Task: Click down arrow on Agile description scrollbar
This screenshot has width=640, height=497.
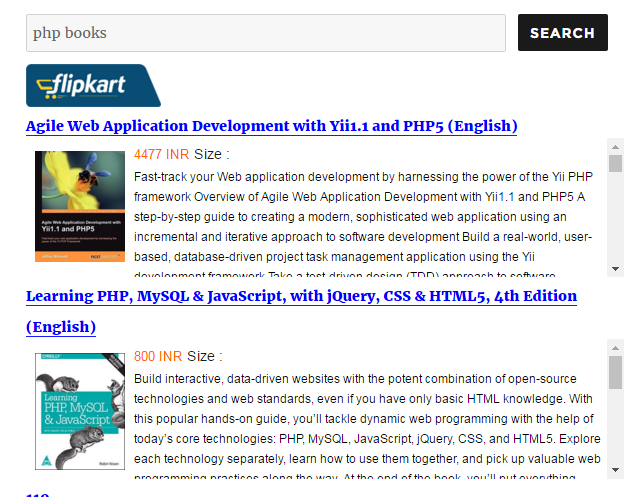Action: point(615,269)
